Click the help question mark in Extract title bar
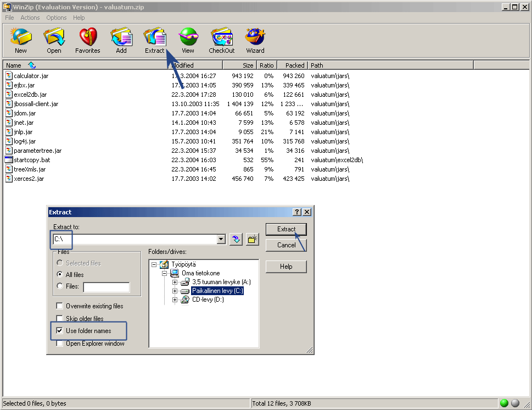The height and width of the screenshot is (410, 532). 297,212
